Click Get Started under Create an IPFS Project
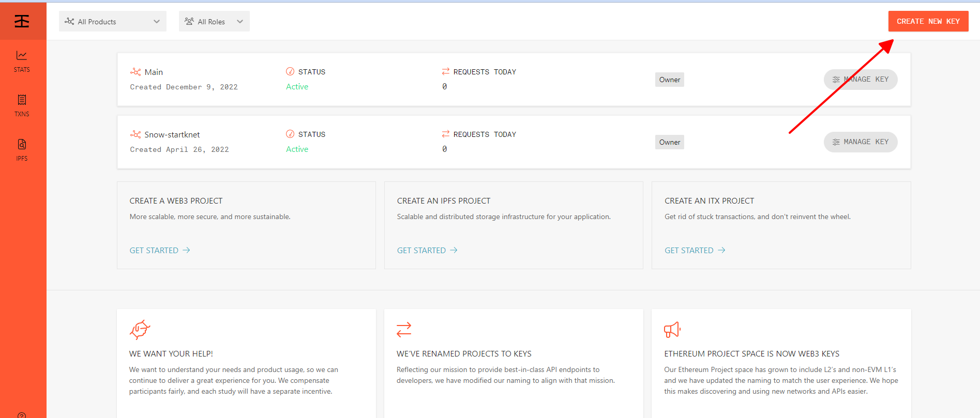The height and width of the screenshot is (418, 980). click(427, 250)
